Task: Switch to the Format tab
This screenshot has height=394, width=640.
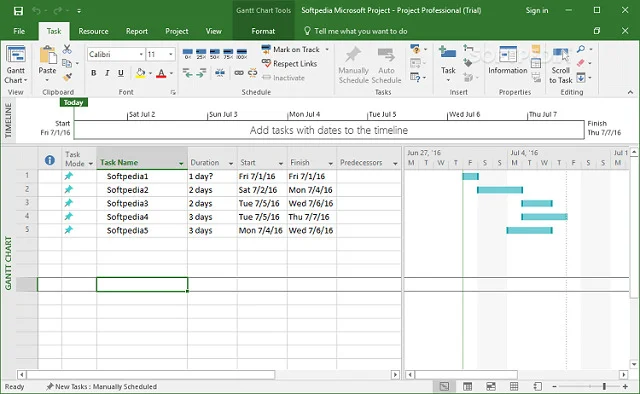Action: click(x=263, y=31)
